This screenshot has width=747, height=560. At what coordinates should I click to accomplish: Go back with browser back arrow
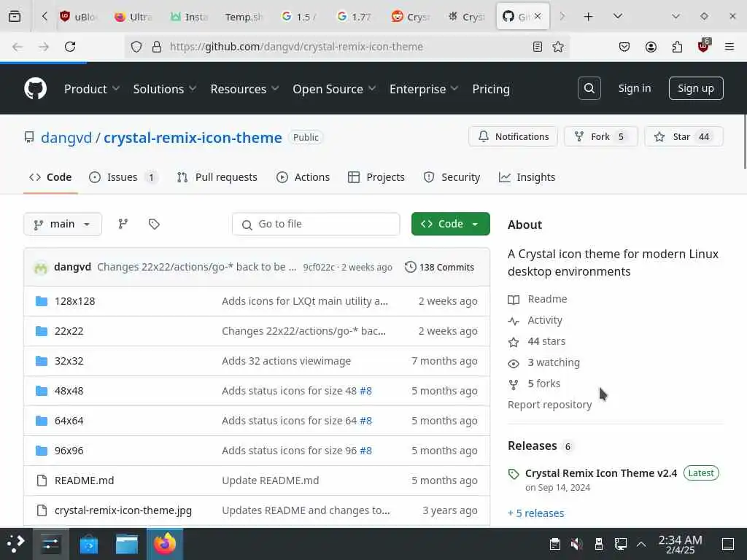click(x=18, y=47)
